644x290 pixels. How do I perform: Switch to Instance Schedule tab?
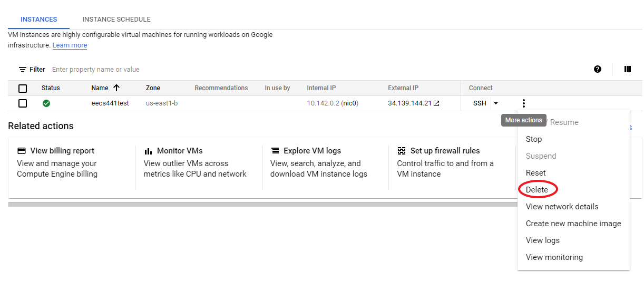pos(116,20)
